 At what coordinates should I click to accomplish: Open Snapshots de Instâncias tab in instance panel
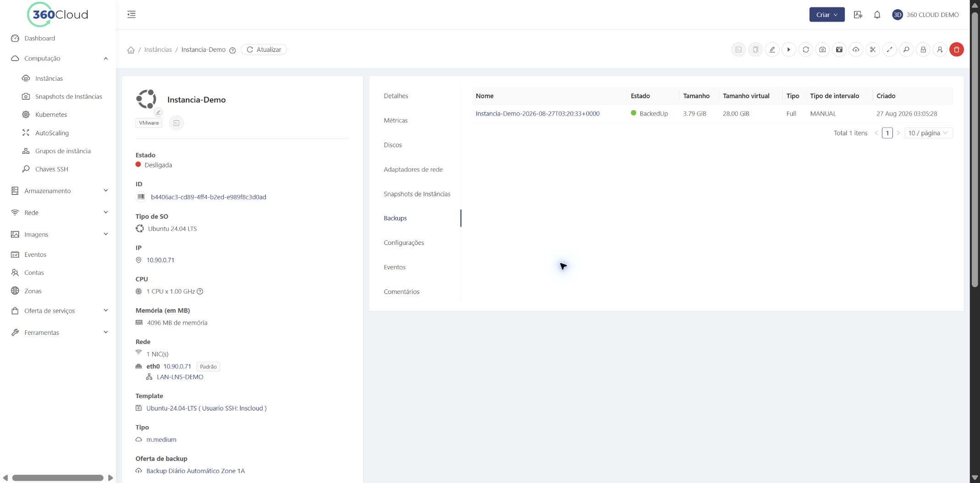tap(417, 194)
